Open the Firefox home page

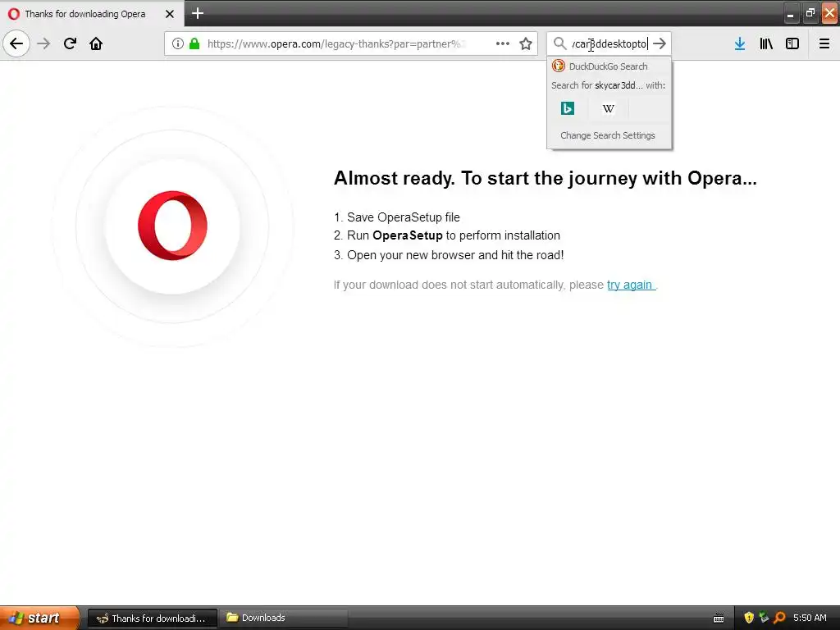(96, 43)
